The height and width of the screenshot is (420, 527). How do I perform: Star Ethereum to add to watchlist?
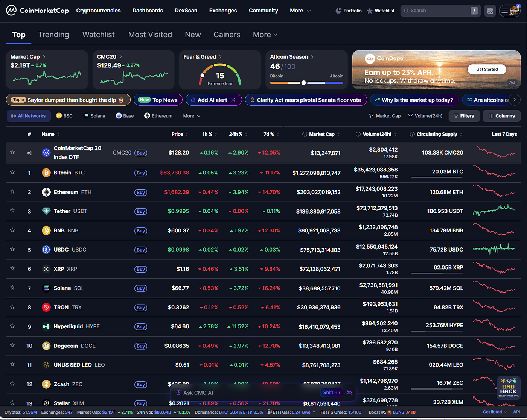pyautogui.click(x=12, y=191)
